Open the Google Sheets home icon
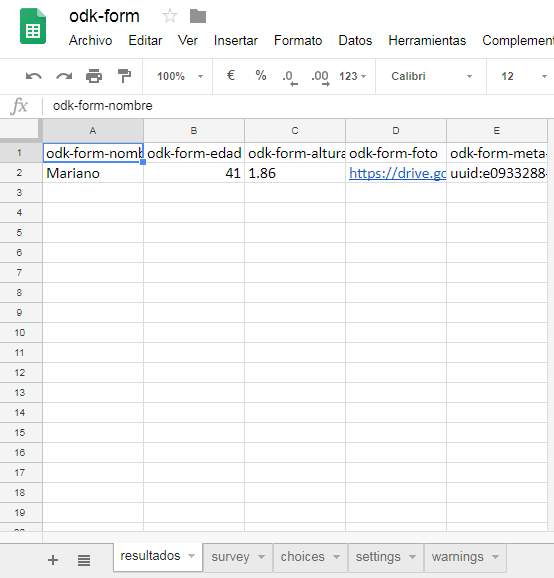Screen dimensions: 554x578 [33, 26]
